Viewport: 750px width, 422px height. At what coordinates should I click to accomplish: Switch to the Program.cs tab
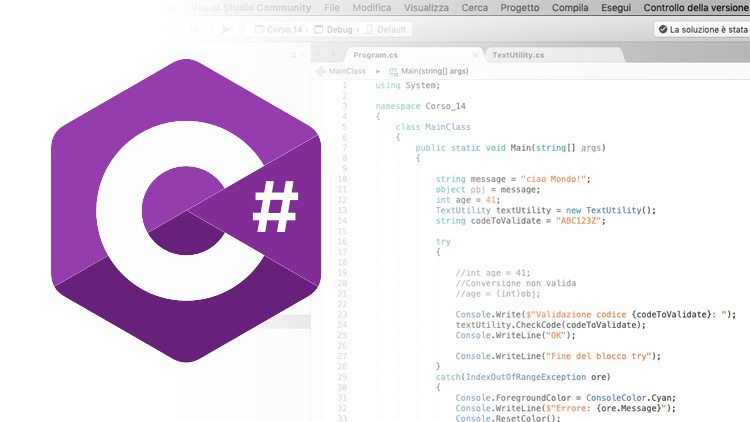(375, 55)
